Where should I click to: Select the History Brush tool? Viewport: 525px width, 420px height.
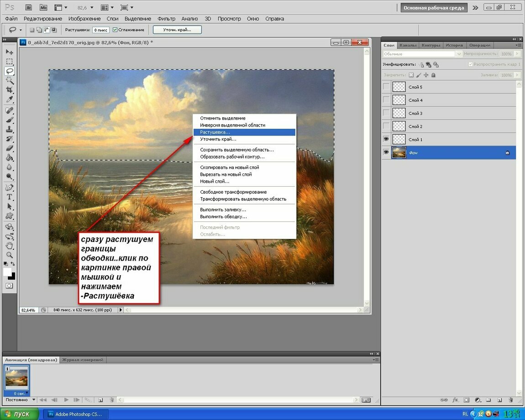pyautogui.click(x=10, y=139)
